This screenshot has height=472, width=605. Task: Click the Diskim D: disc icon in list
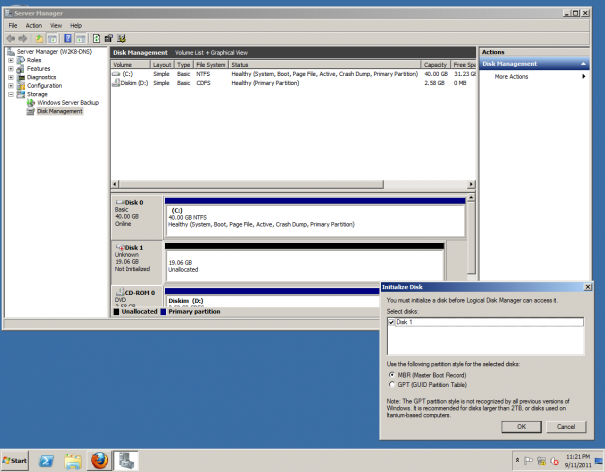(115, 83)
